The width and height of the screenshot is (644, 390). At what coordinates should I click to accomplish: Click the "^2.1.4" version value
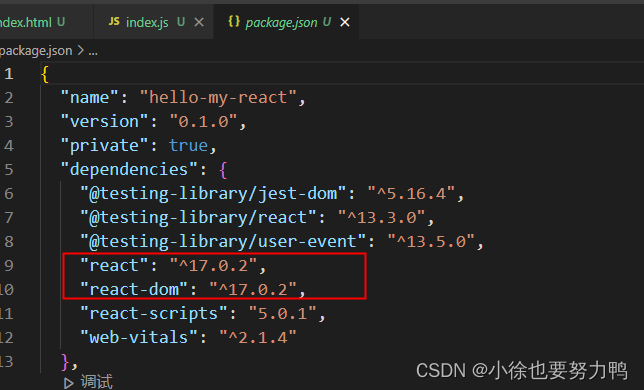258,337
